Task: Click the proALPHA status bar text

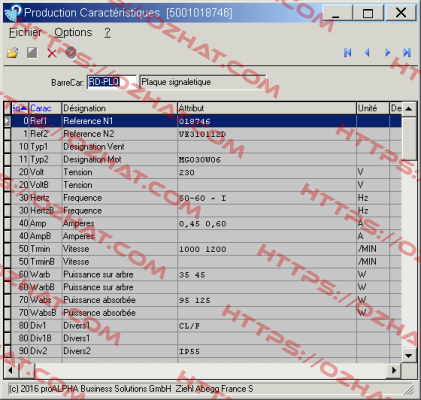Action: tap(131, 389)
